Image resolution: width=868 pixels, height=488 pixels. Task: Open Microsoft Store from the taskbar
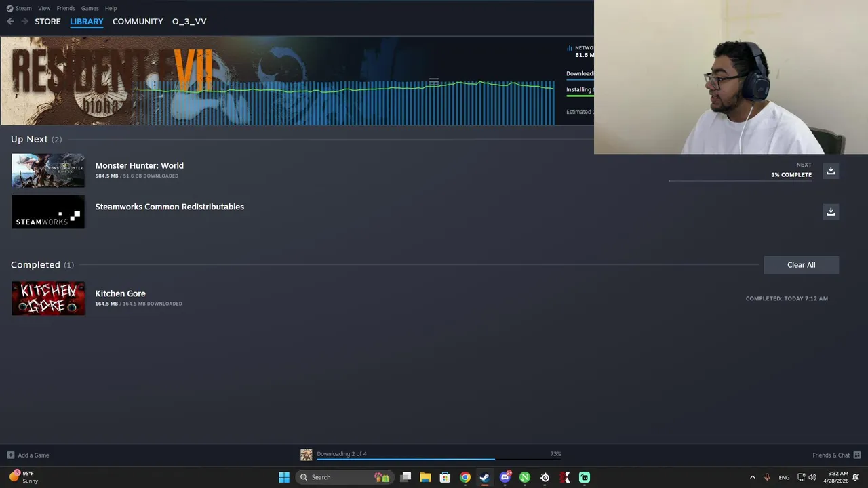(x=445, y=477)
